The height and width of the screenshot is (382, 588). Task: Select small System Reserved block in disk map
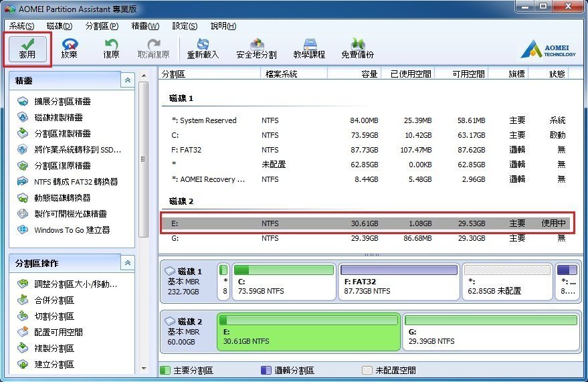[224, 282]
